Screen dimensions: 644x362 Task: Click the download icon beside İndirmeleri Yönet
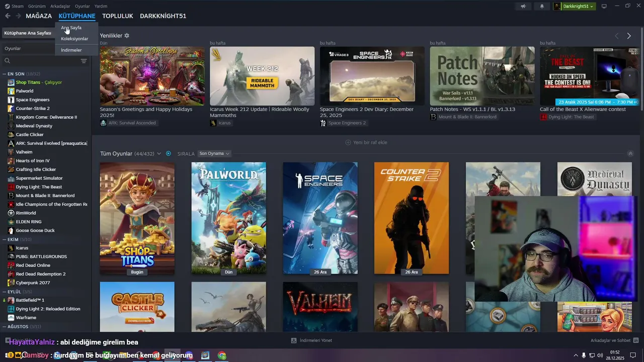pos(294,340)
